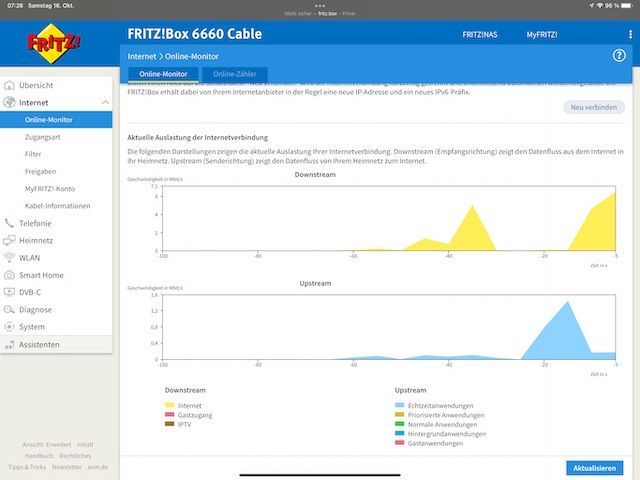Screen dimensions: 640x480
Task: Click the Downstream chart title
Action: point(315,175)
